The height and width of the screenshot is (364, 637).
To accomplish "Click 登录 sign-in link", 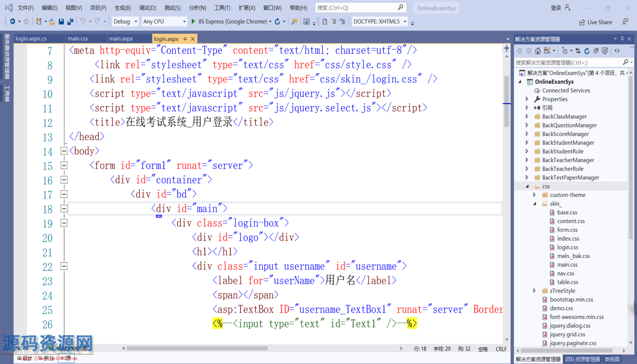I will tap(556, 8).
